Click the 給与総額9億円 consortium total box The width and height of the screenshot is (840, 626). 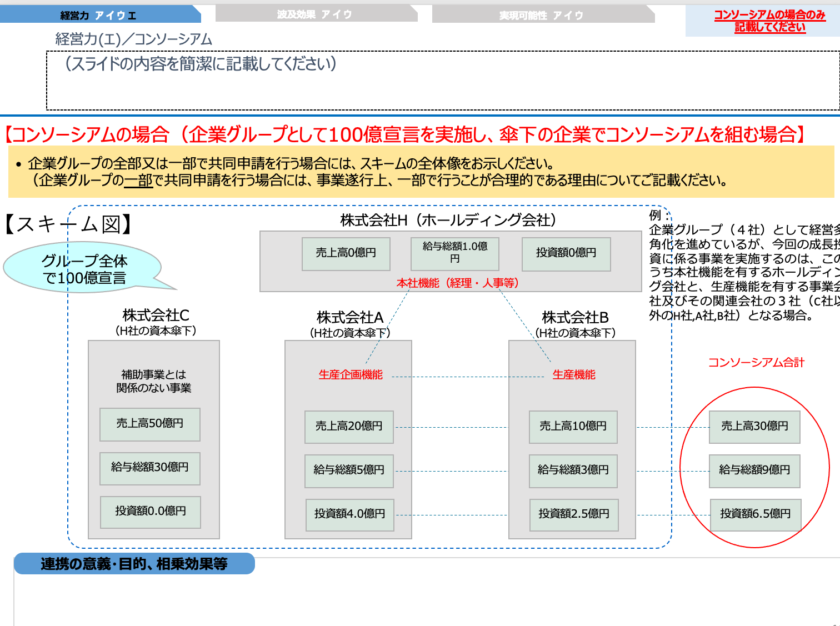[x=754, y=470]
